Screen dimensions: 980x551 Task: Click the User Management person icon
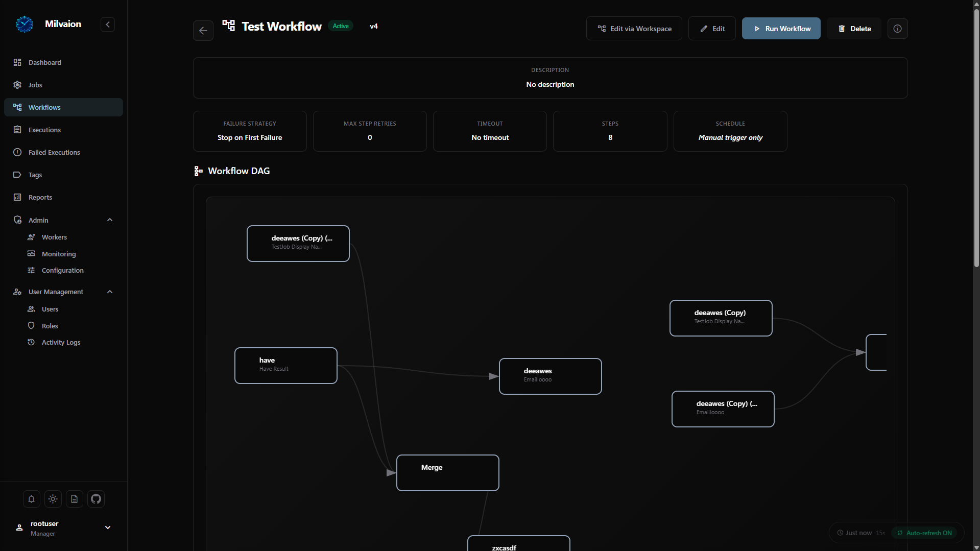17,292
